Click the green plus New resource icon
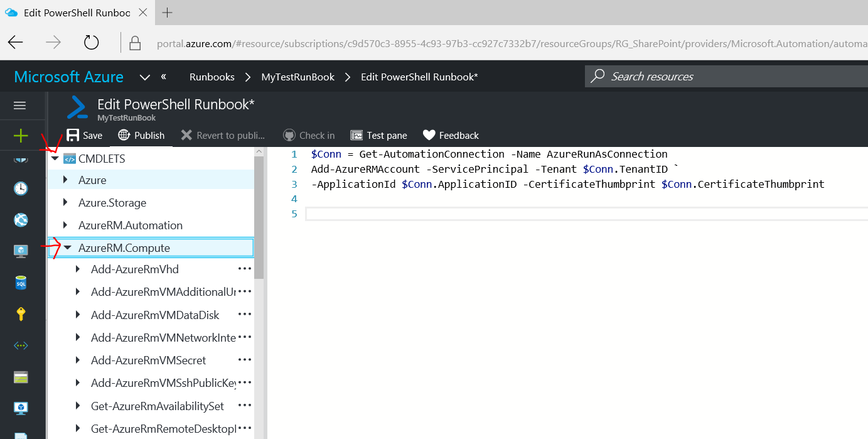This screenshot has width=868, height=439. 21,135
